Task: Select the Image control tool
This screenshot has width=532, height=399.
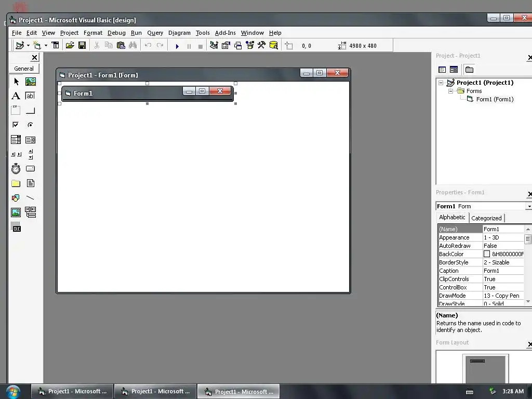Action: click(x=16, y=212)
